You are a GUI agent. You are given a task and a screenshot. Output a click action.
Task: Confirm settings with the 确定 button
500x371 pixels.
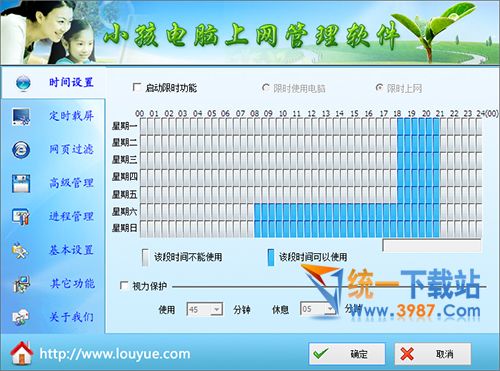pos(347,354)
